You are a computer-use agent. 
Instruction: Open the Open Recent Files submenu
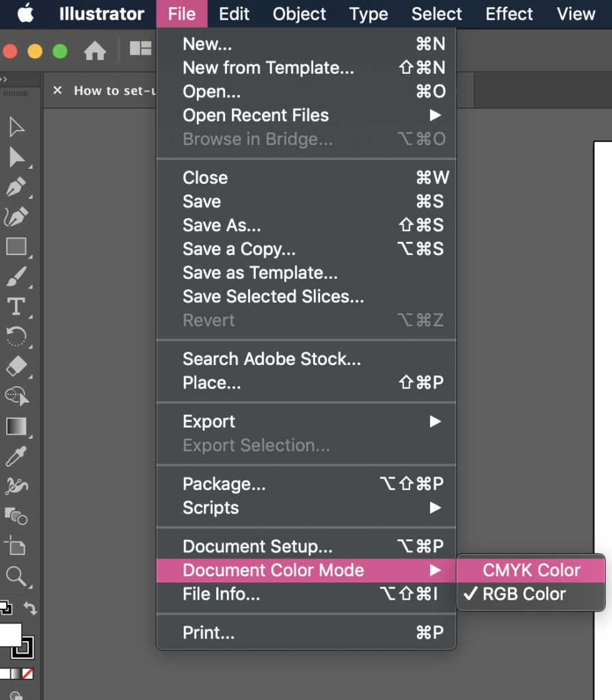click(255, 116)
